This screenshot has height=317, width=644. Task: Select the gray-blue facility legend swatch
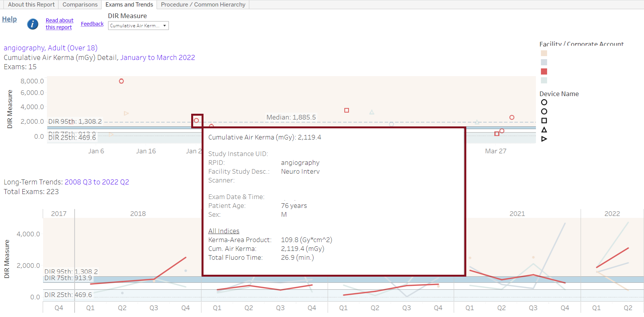(x=544, y=62)
